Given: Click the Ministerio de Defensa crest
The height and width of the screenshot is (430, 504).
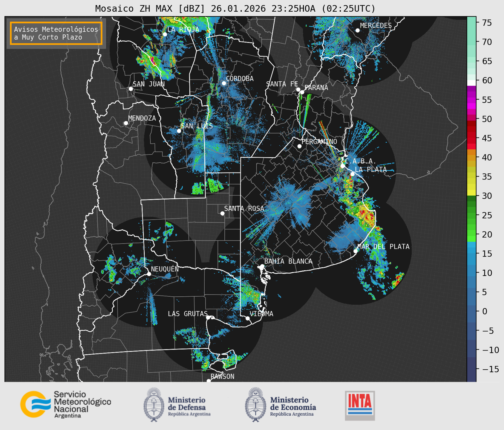Looking at the screenshot, I should [x=154, y=405].
